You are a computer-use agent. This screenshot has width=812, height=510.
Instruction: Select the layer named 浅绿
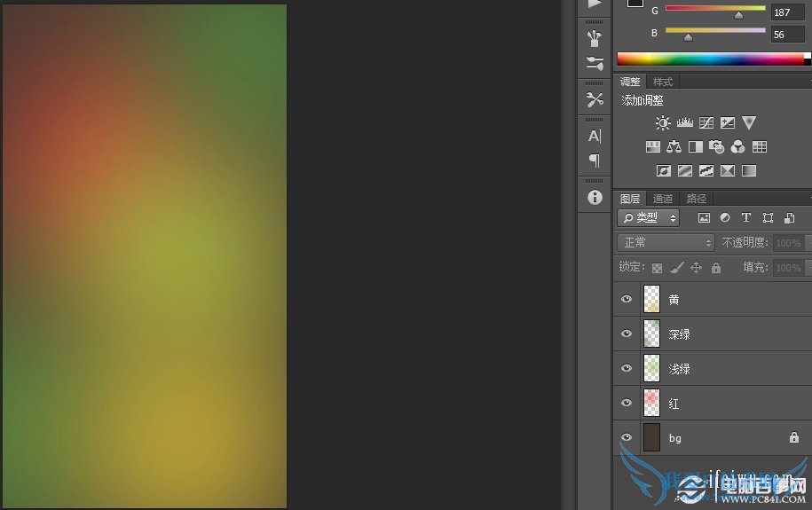coord(679,369)
